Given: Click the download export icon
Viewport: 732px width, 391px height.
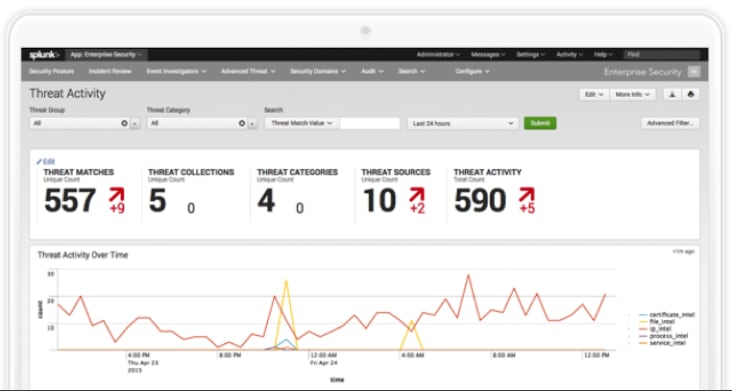Looking at the screenshot, I should coord(672,95).
